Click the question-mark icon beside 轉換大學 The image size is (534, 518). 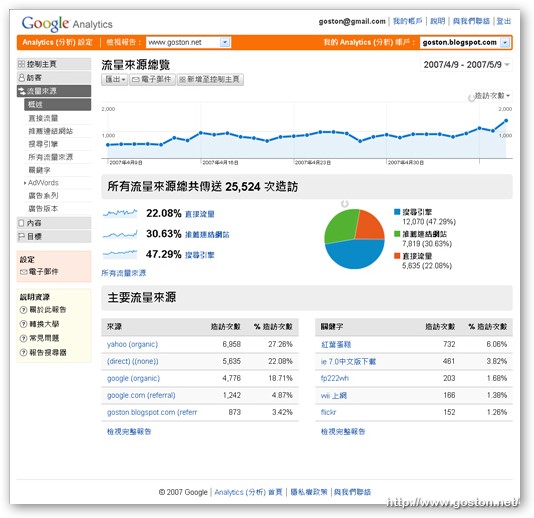[23, 324]
